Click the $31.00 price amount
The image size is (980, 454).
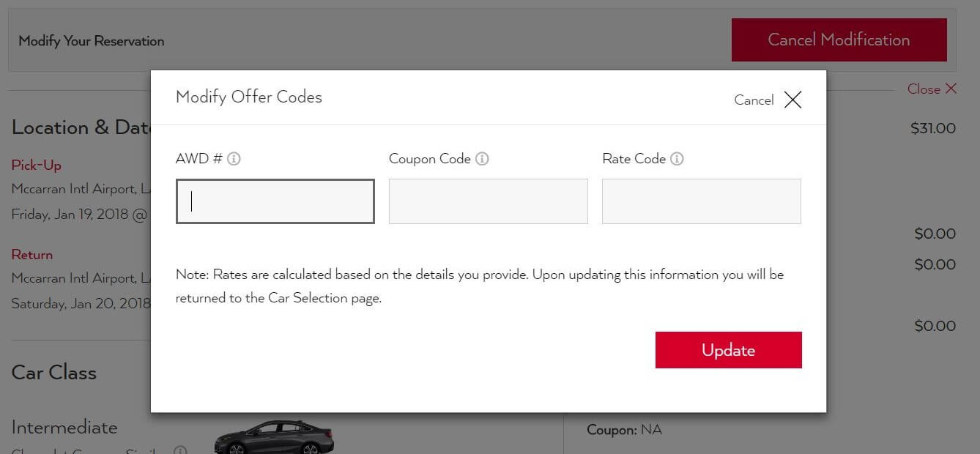tap(932, 128)
